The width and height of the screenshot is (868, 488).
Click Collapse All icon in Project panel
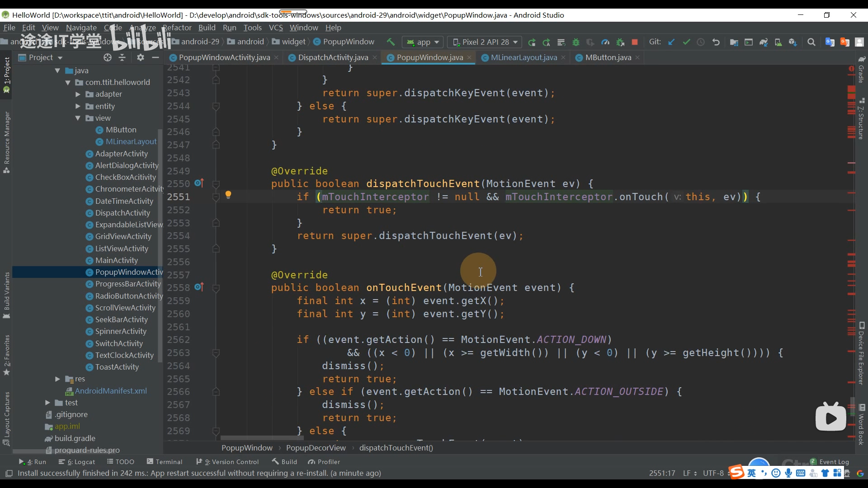tap(122, 57)
